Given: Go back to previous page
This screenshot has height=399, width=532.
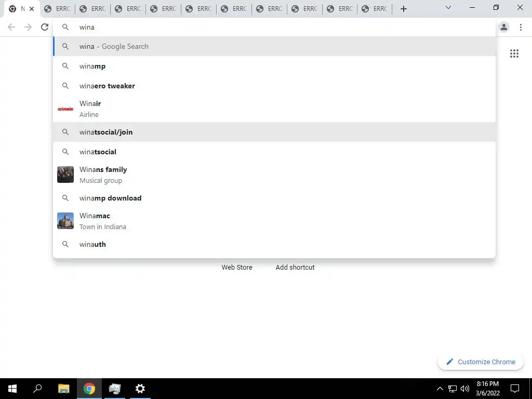Looking at the screenshot, I should coord(11,27).
